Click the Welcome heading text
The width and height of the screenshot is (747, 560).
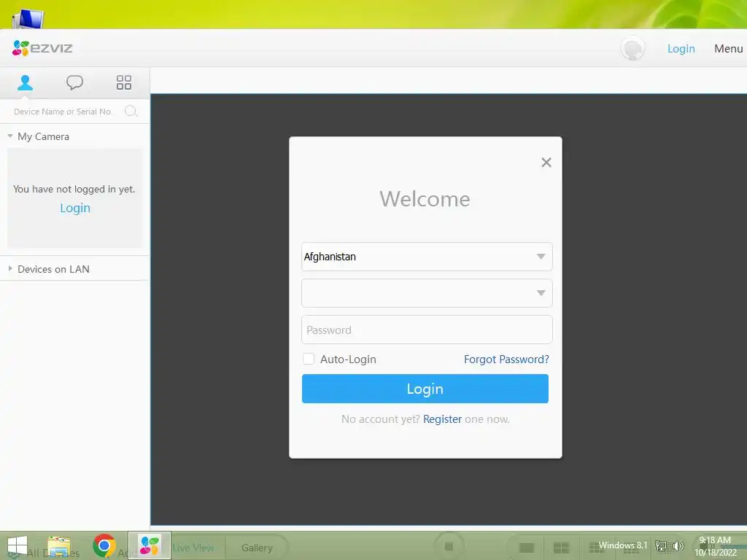tap(425, 198)
